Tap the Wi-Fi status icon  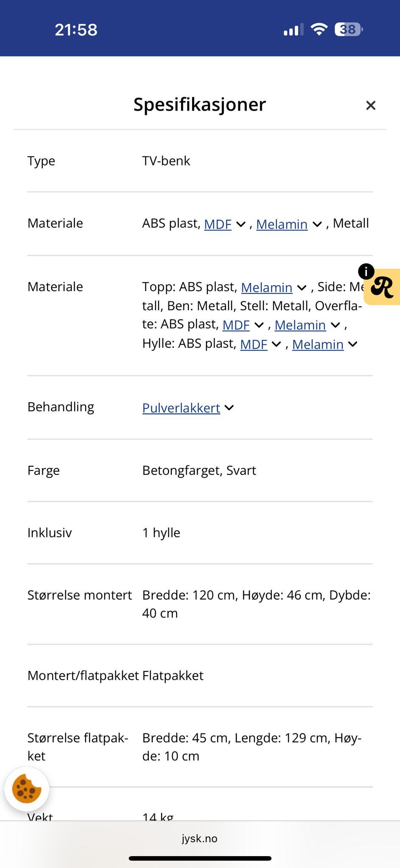[x=319, y=29]
